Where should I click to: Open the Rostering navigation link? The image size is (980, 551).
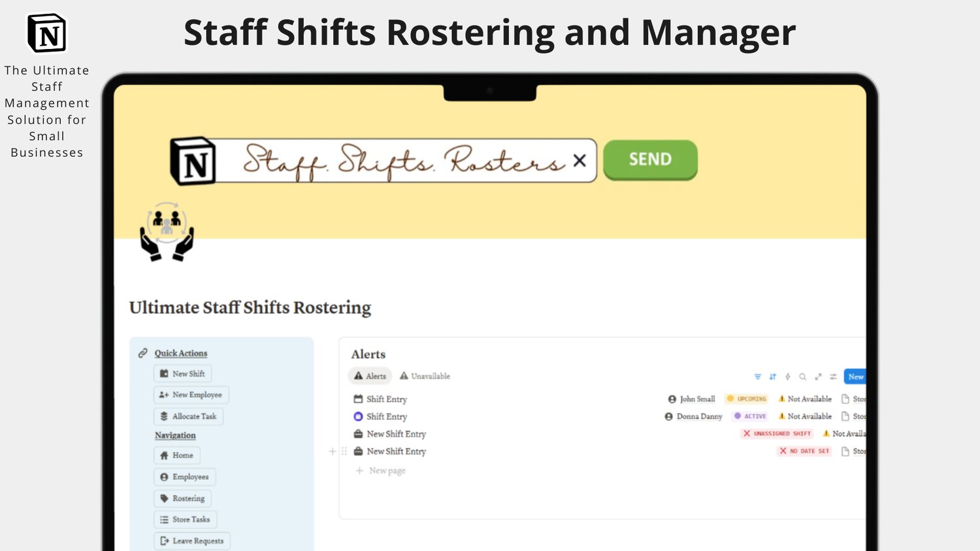183,498
